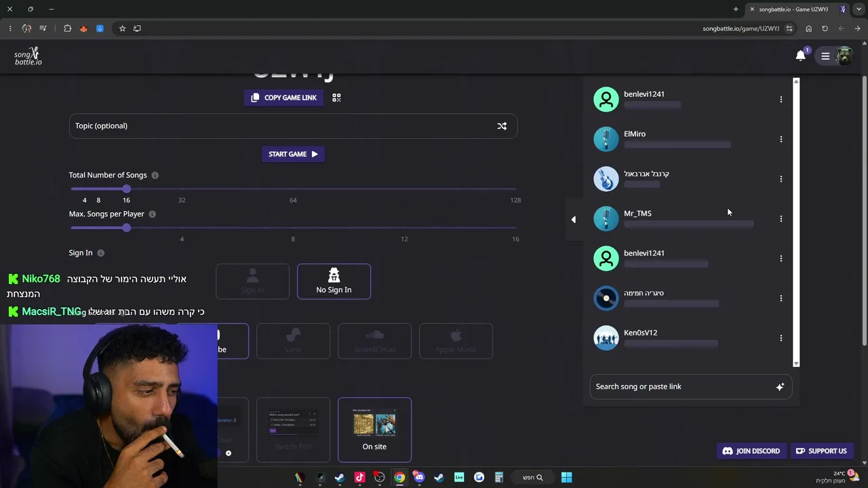Open the hamburger menu next to the avatar
Image resolution: width=868 pixels, height=488 pixels.
coord(825,56)
